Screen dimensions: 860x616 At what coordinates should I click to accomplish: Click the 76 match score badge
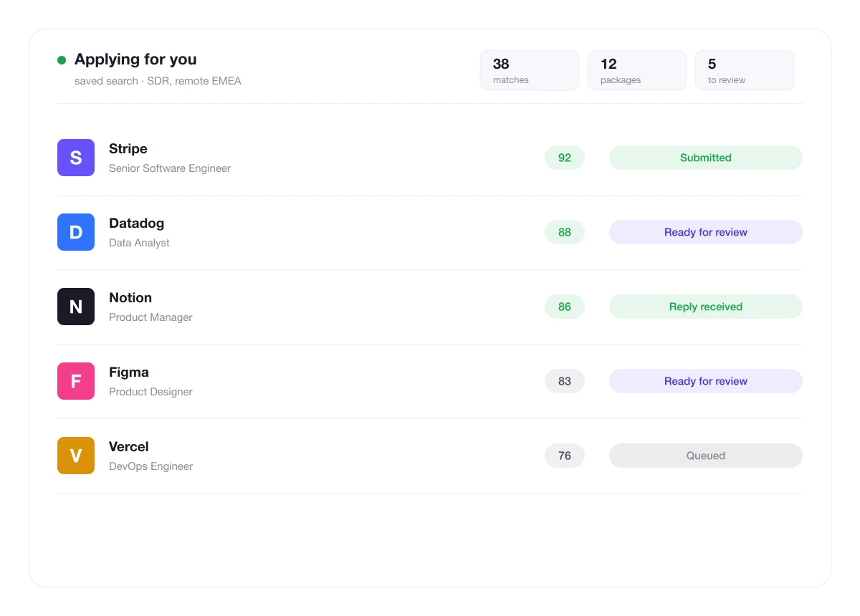(x=565, y=456)
